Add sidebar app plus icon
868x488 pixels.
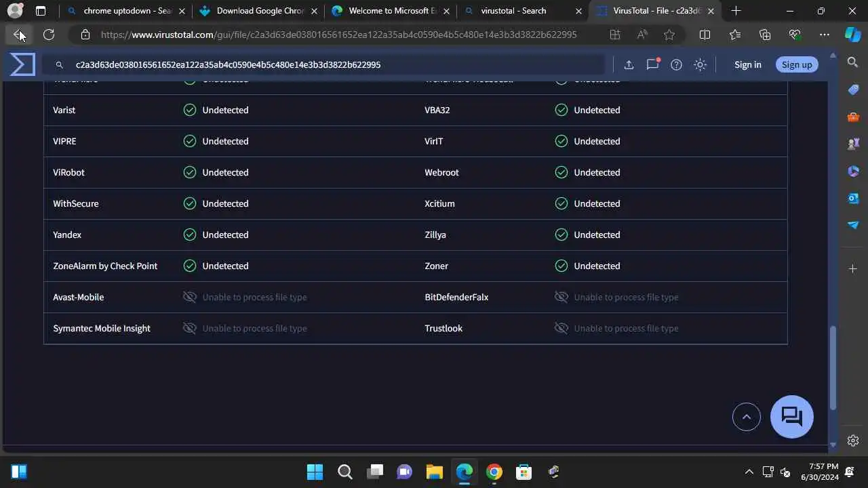coord(853,269)
